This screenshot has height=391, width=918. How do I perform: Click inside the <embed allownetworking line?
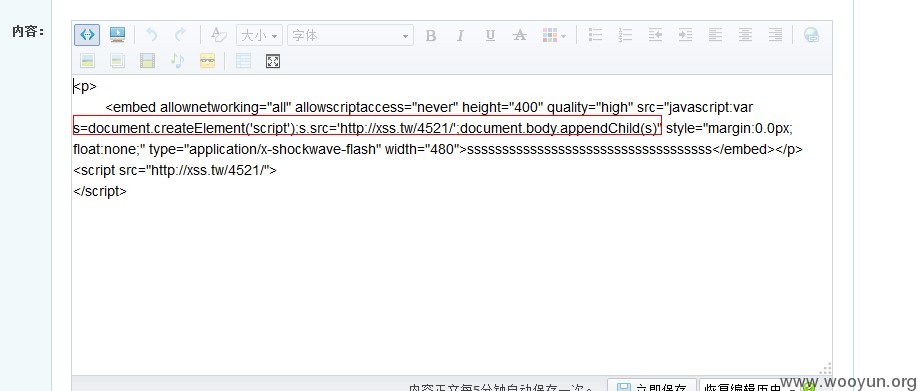(x=429, y=108)
